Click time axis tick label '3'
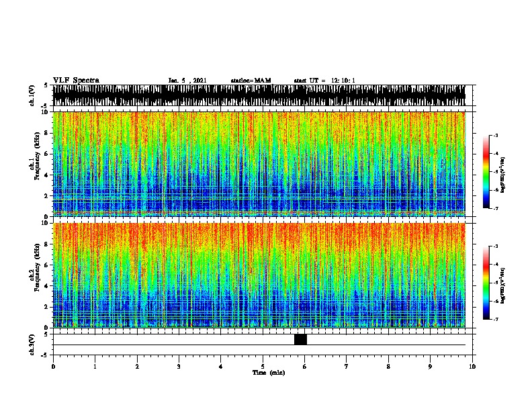532x411 pixels. pos(179,366)
